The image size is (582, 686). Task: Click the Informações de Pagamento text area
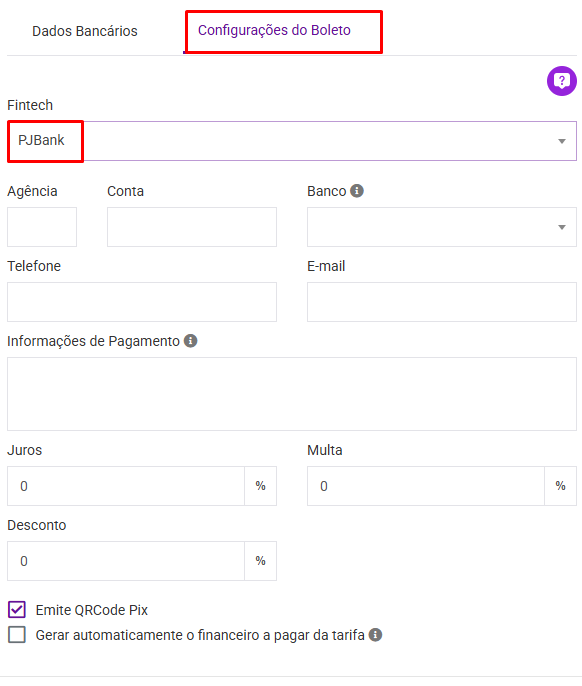point(292,394)
